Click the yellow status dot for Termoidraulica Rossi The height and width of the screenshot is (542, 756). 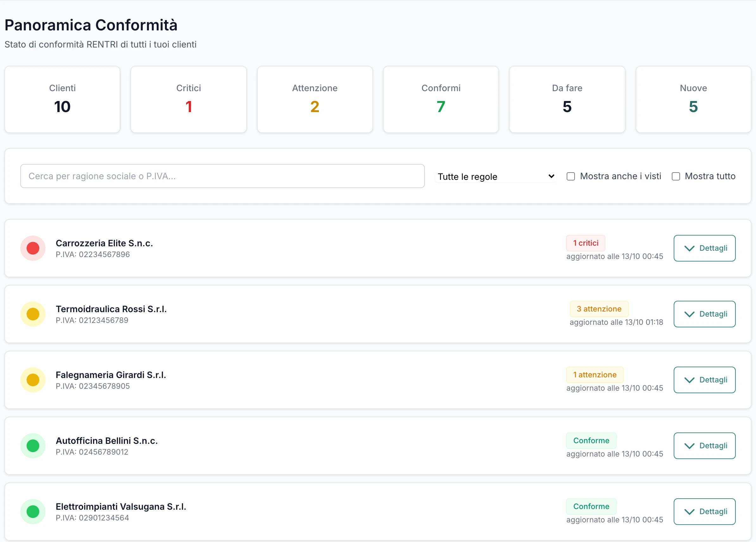[x=33, y=314]
